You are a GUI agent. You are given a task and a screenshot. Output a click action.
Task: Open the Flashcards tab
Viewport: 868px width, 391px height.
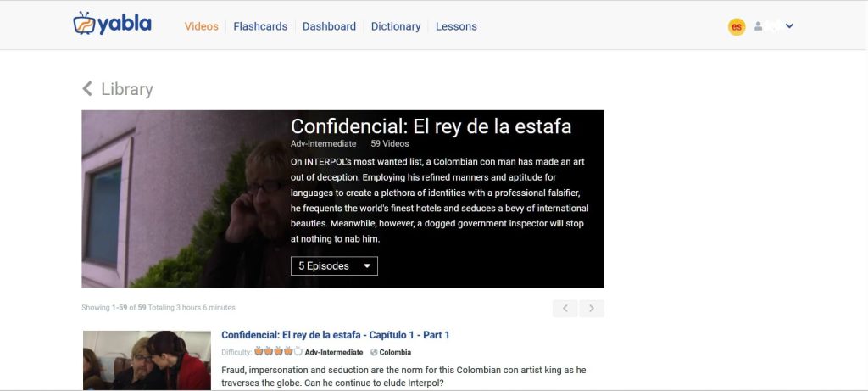tap(260, 26)
